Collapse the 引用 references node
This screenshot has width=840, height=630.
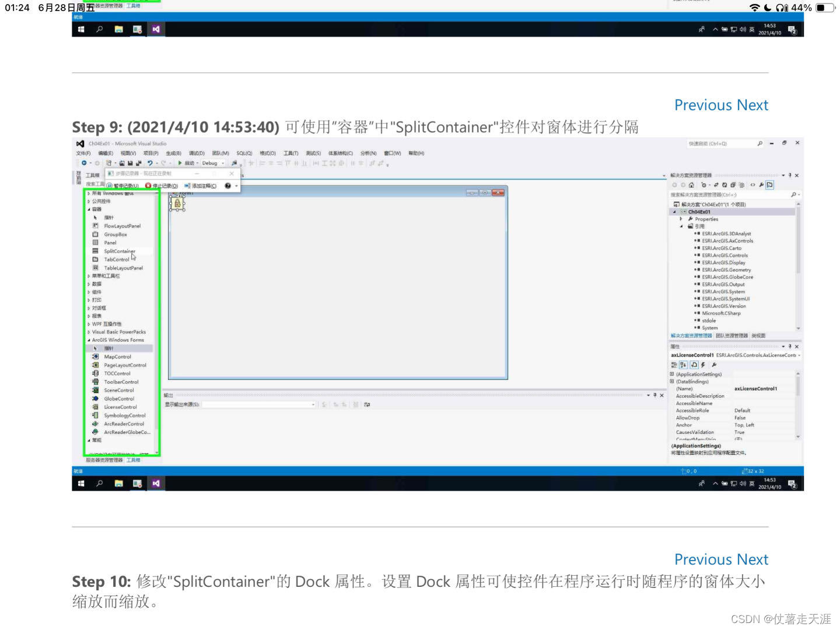pos(681,226)
